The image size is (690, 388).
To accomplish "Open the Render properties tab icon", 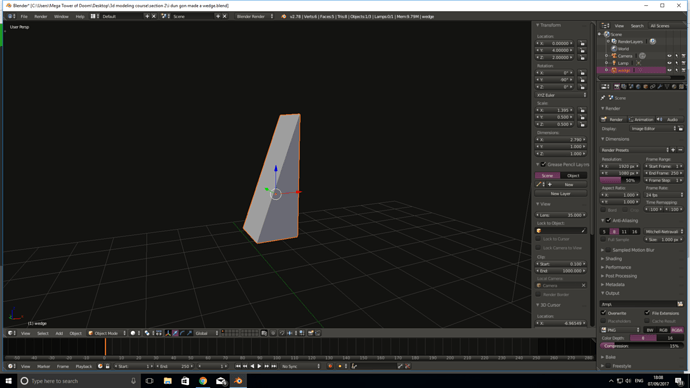I will [617, 87].
